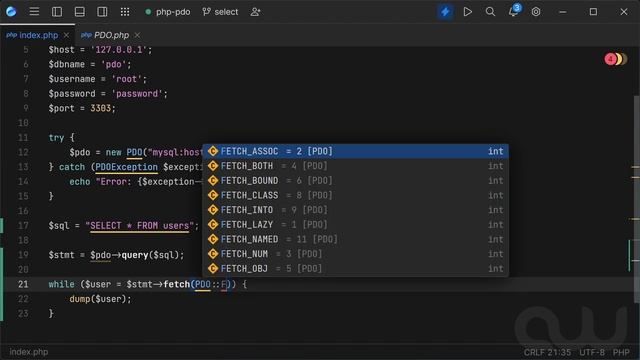
Task: Open the php-pdo project selector
Action: pyautogui.click(x=168, y=12)
